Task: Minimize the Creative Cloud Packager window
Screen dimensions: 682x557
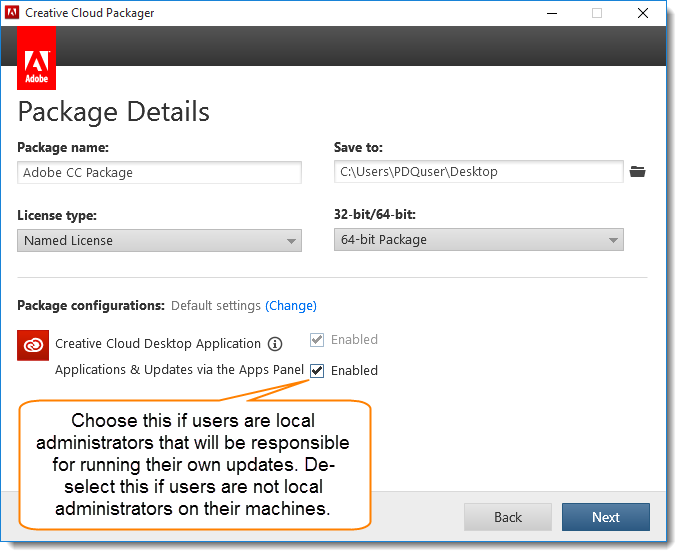Action: click(x=552, y=13)
